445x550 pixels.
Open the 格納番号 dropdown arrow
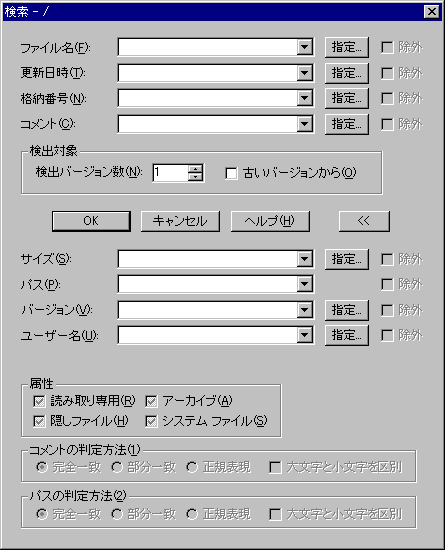304,98
